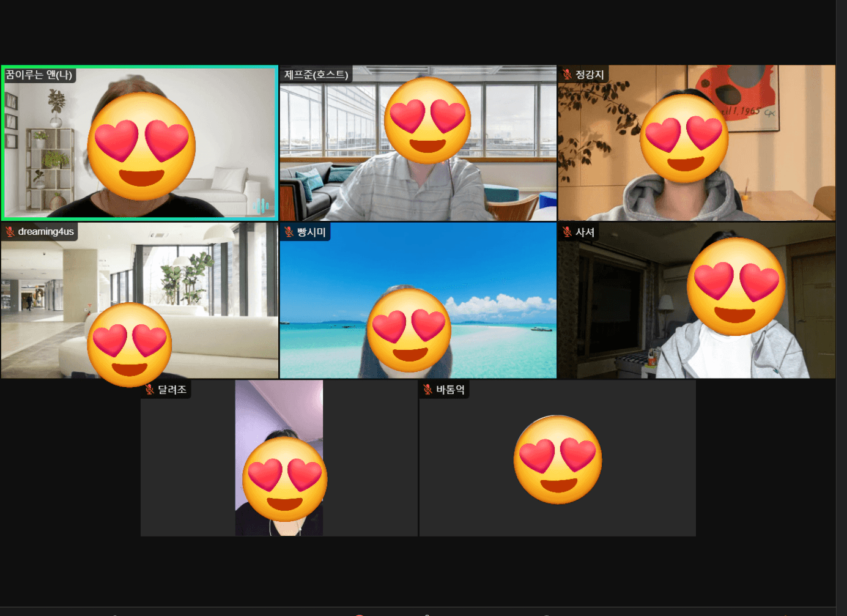The height and width of the screenshot is (616, 847).
Task: Open host 제프준's video tile
Action: (418, 143)
